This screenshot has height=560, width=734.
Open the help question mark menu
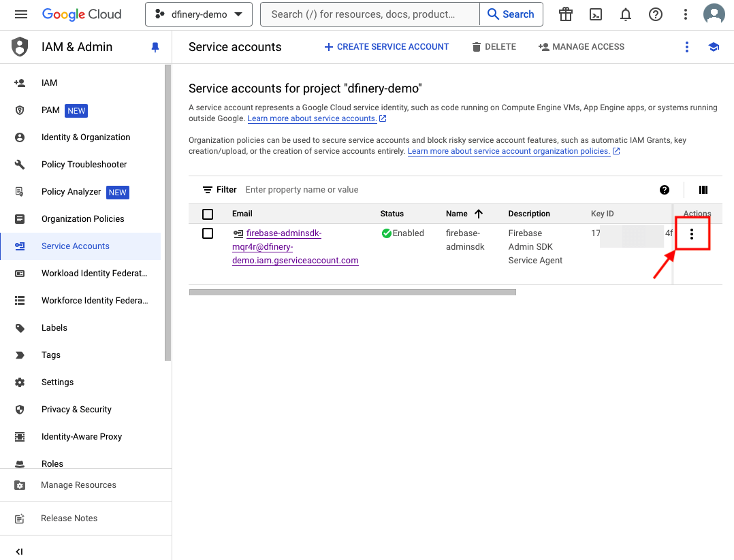pos(656,14)
